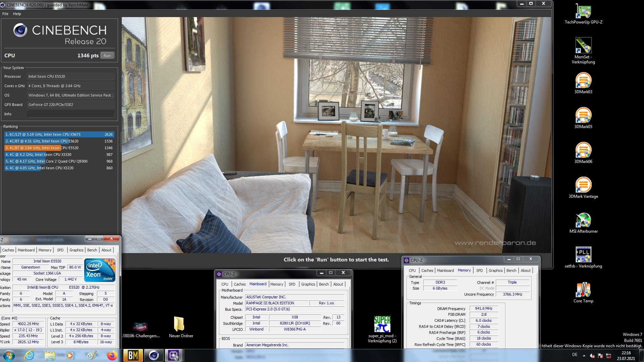
Task: Launch the 3DMark Vantage desktop icon
Action: pos(583,188)
